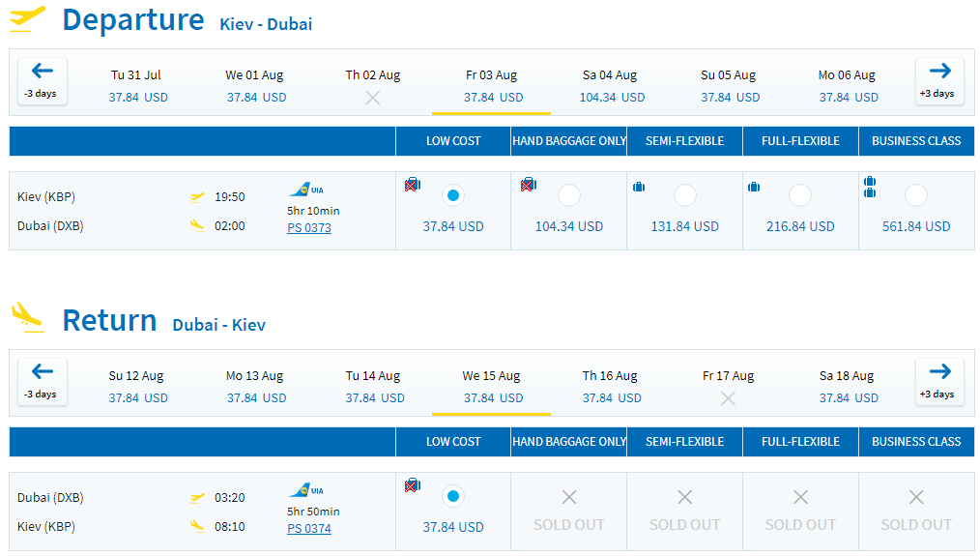Choose Low Cost fare for return flight

(x=453, y=497)
